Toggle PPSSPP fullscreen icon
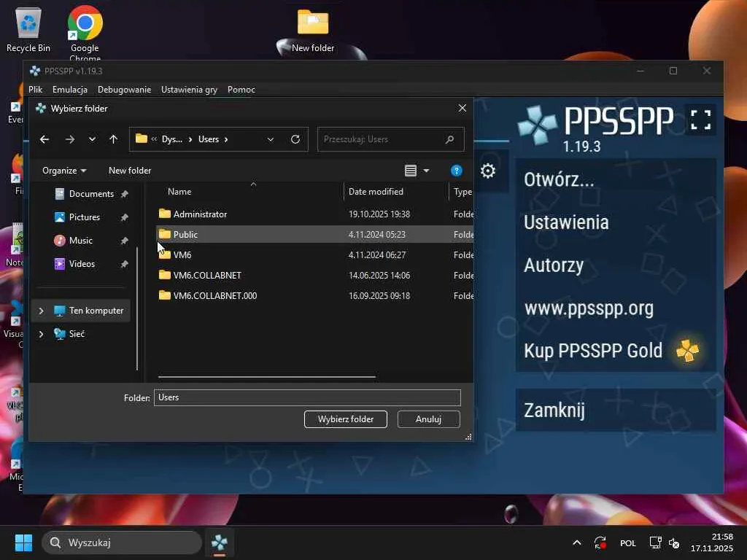Image resolution: width=747 pixels, height=560 pixels. (701, 120)
